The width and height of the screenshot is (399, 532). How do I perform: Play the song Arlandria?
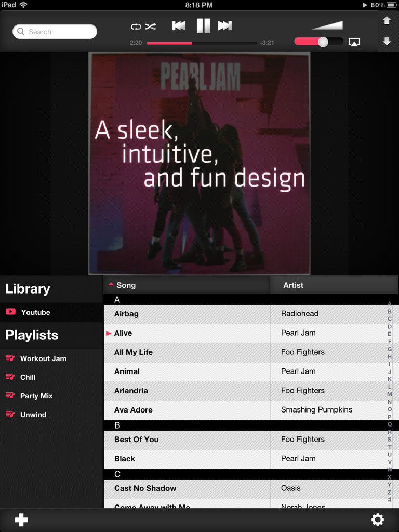tap(131, 391)
